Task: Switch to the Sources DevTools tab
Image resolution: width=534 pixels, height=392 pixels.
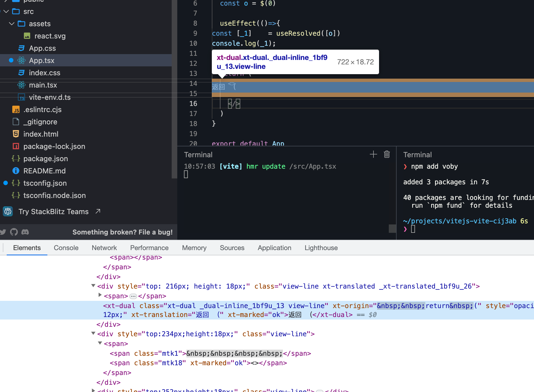Action: coord(232,248)
